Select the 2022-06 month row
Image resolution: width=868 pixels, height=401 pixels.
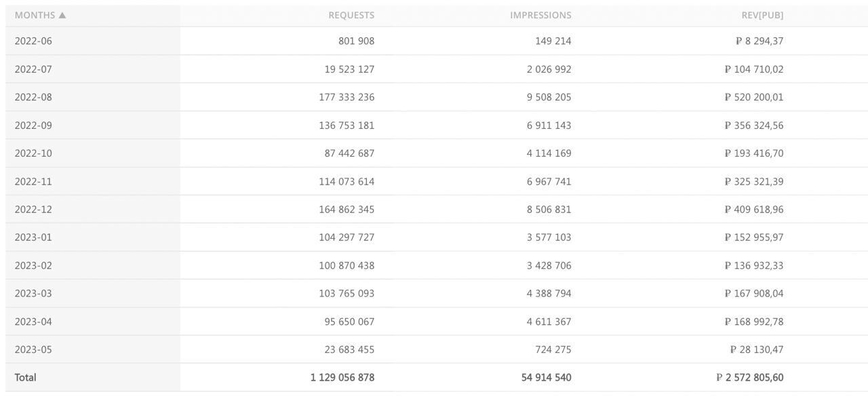click(33, 41)
